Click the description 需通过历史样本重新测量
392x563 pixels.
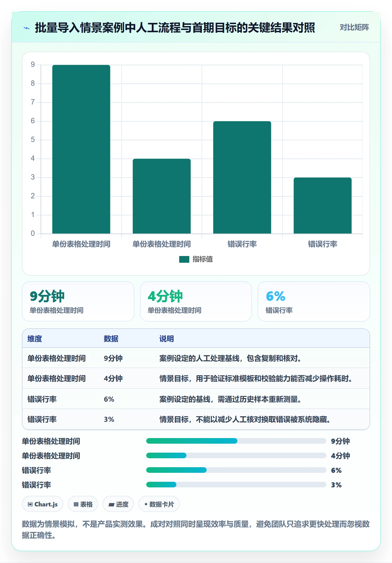click(230, 399)
